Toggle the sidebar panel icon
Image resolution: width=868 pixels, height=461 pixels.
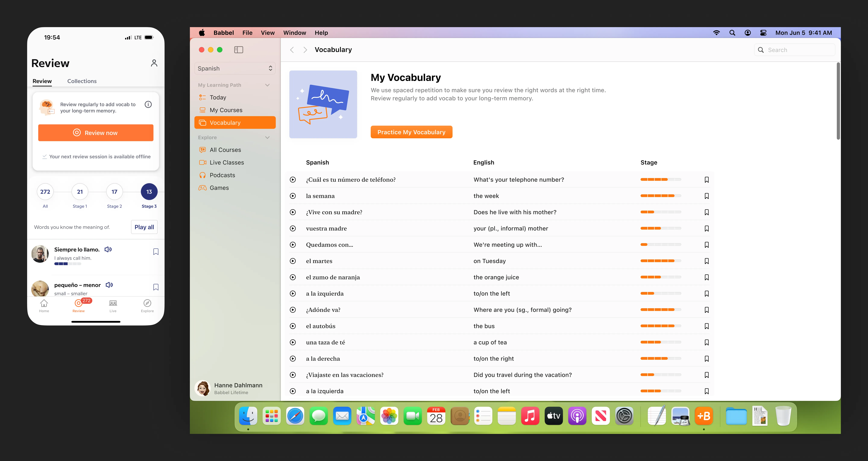coord(239,50)
